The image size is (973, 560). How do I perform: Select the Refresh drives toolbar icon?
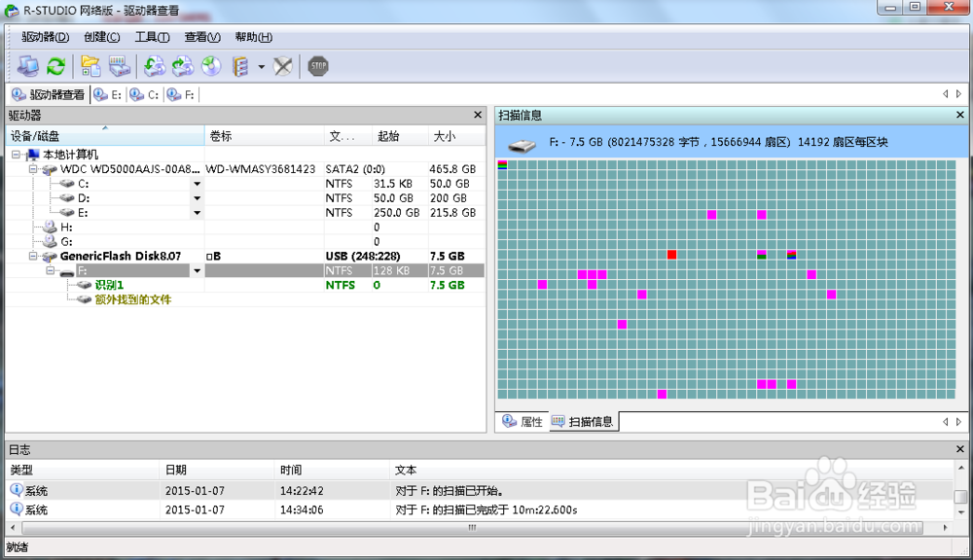55,65
